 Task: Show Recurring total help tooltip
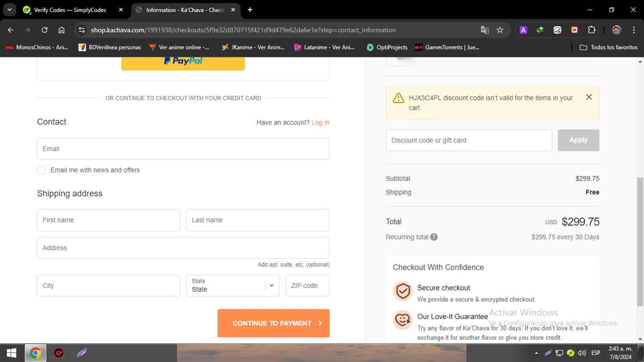434,237
